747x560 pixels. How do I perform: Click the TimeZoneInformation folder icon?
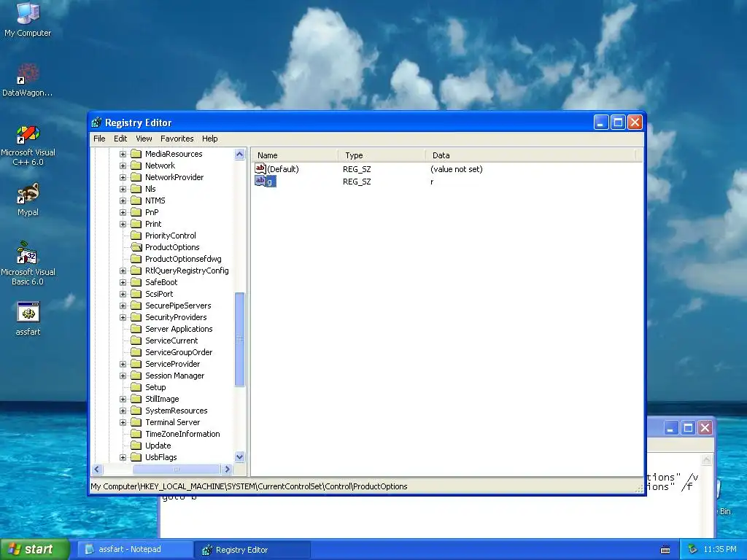[x=136, y=433]
